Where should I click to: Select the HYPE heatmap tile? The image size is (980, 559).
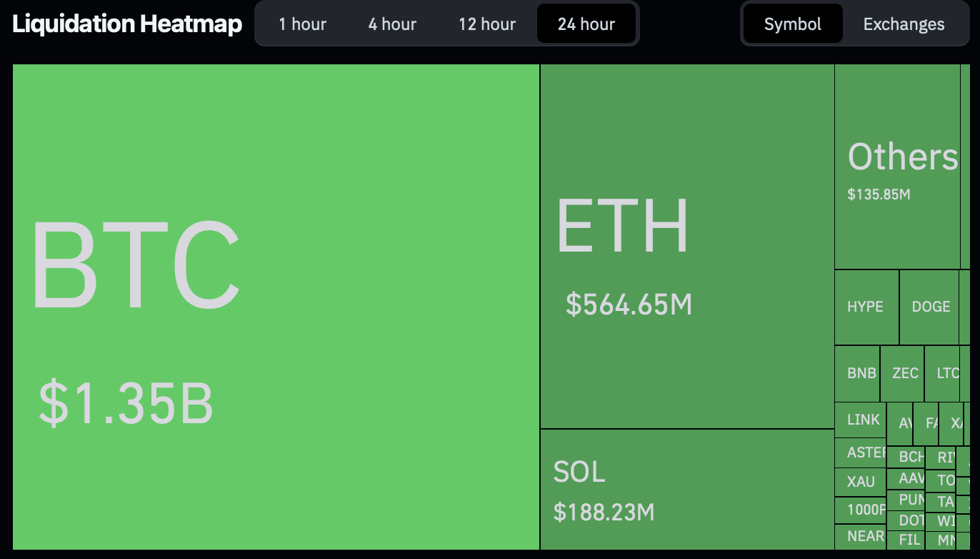[866, 307]
